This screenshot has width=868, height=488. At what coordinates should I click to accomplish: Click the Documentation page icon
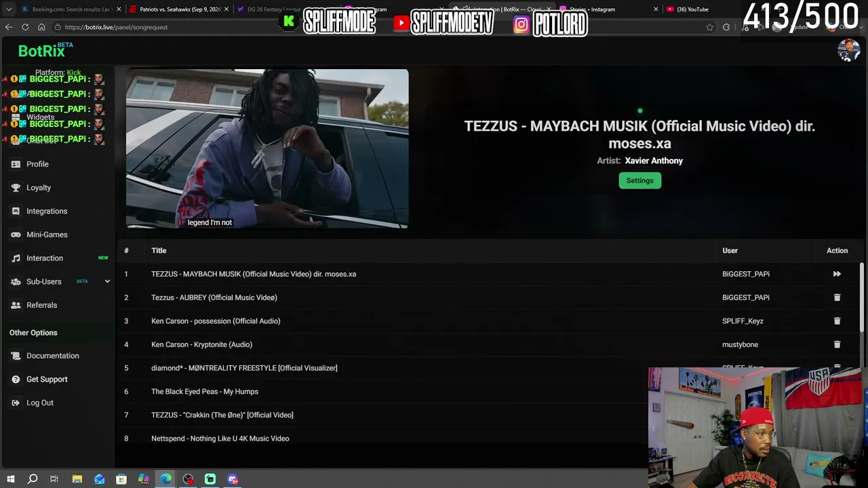tap(16, 356)
